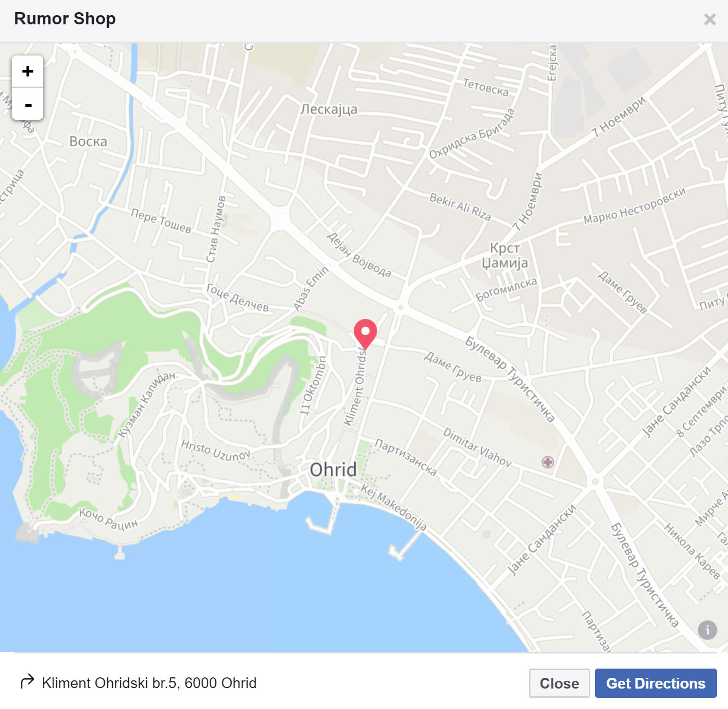Zoom in the map with plus button
Viewport: 728px width, 709px height.
click(x=28, y=72)
